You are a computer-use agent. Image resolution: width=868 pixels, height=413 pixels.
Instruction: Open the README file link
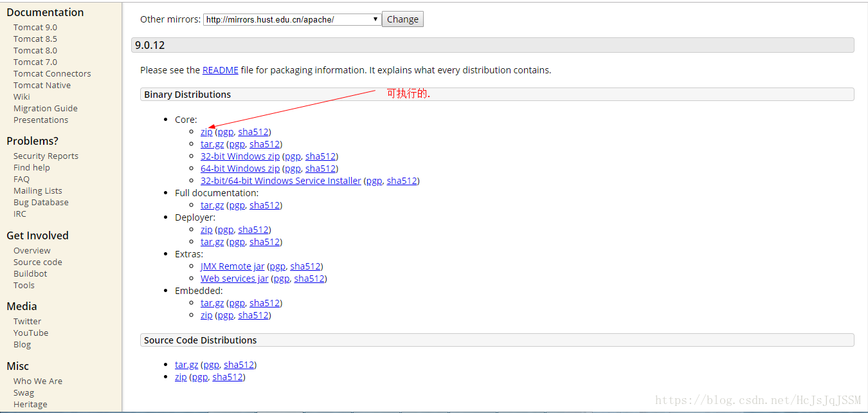221,70
